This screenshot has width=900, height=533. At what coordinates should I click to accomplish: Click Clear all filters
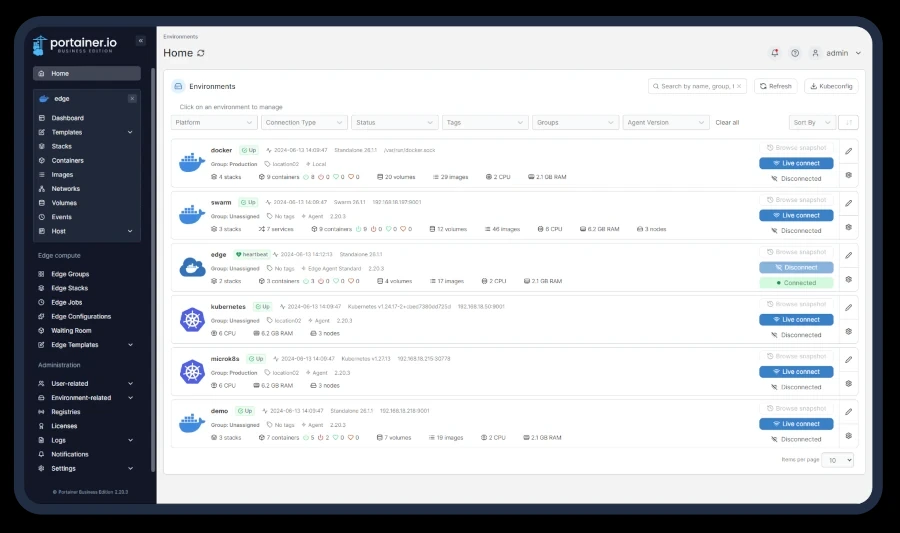pos(727,123)
